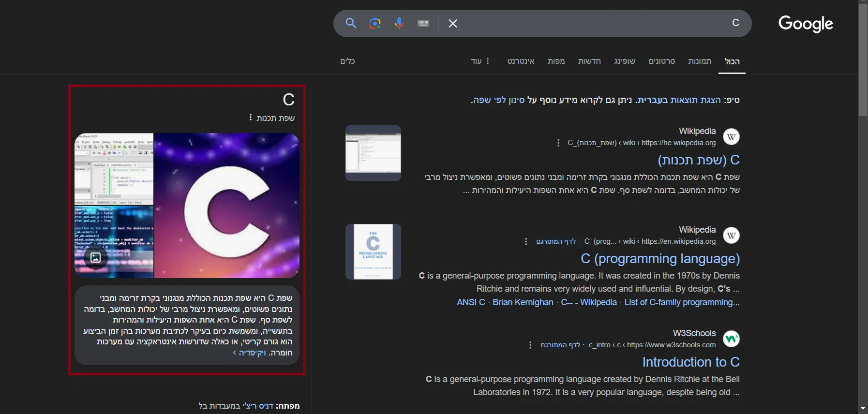
Task: Click the he.wikipedia.org URL breadcrumb
Action: click(642, 143)
